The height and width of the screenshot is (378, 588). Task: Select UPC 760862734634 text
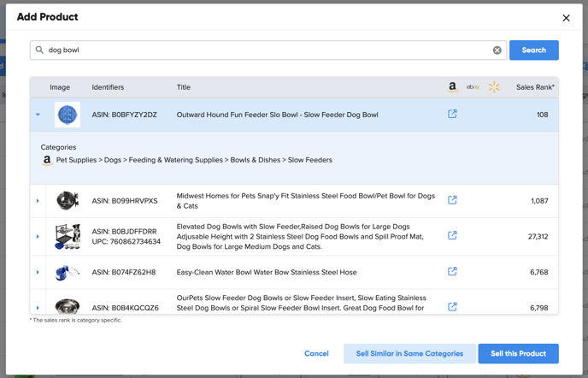126,241
